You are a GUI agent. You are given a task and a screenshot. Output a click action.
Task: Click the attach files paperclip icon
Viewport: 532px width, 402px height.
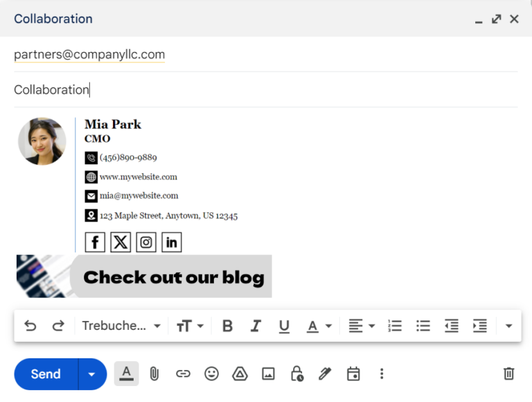coord(154,374)
